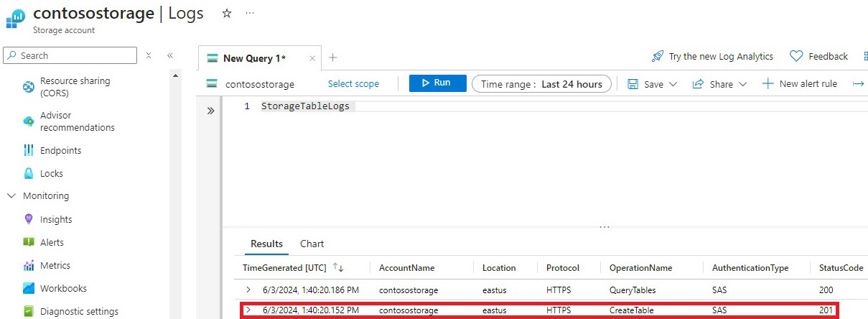
Task: Collapse the sidebar menu with double chevron
Action: pyautogui.click(x=170, y=55)
